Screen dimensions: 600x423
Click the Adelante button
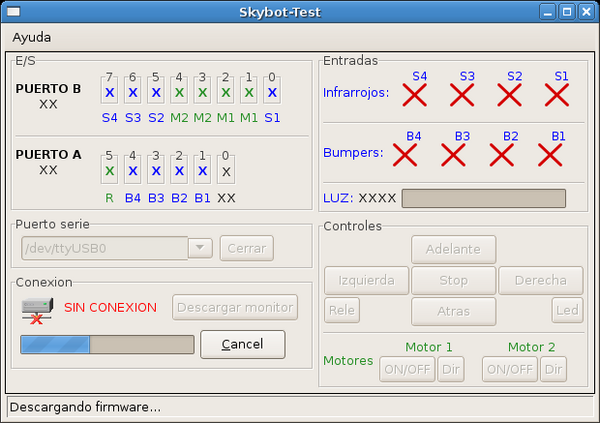click(x=453, y=249)
